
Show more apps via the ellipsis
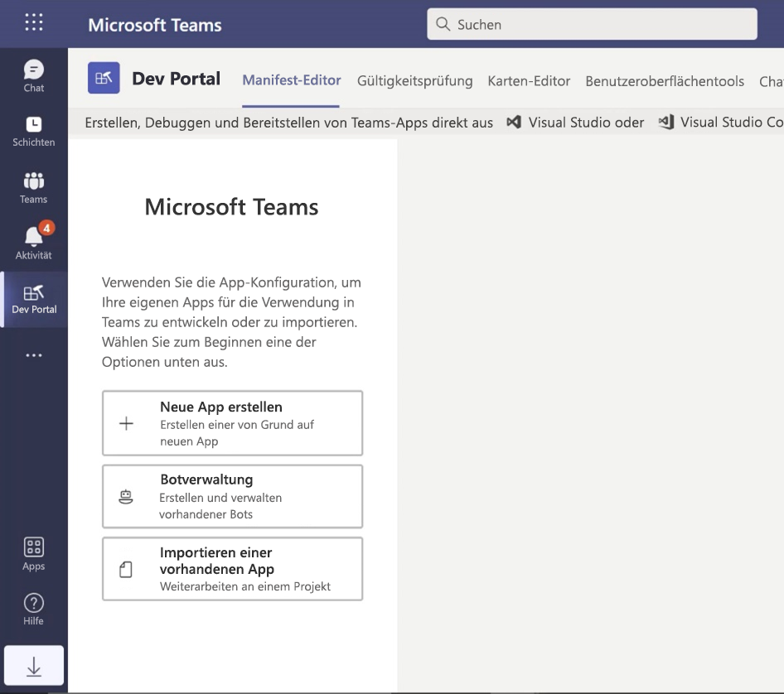coord(33,354)
